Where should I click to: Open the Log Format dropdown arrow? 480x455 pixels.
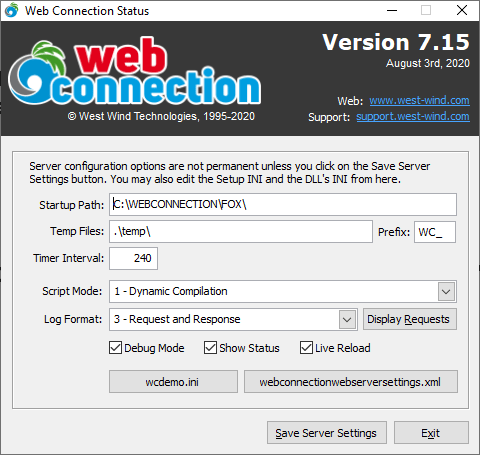pyautogui.click(x=347, y=320)
